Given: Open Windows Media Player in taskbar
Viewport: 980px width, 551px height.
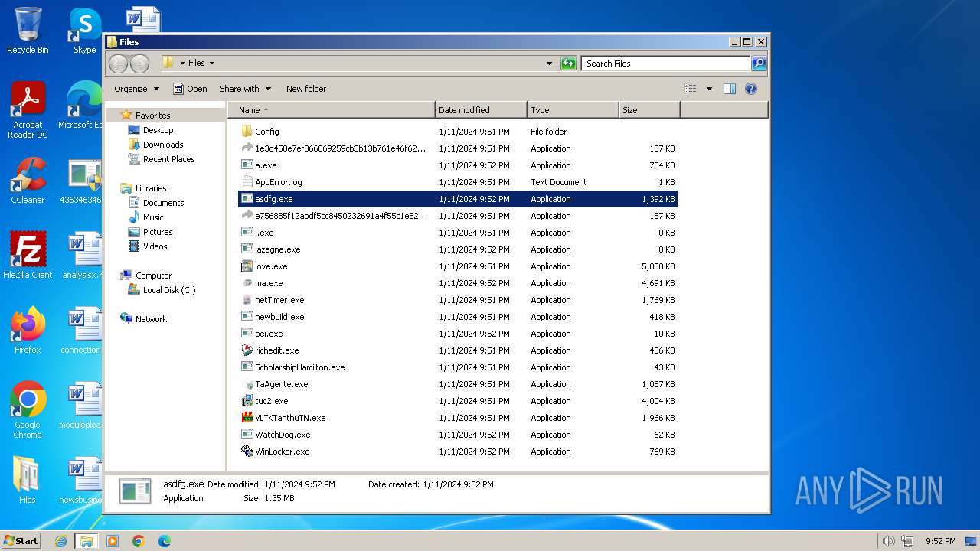Looking at the screenshot, I should tap(113, 541).
